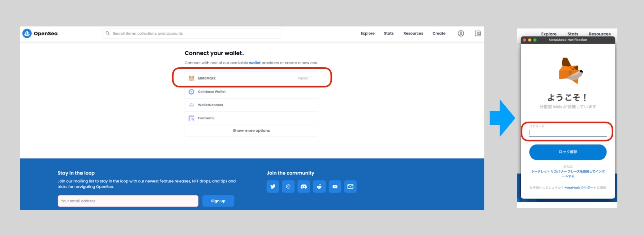
Task: Open the Discord community icon
Action: tap(304, 186)
